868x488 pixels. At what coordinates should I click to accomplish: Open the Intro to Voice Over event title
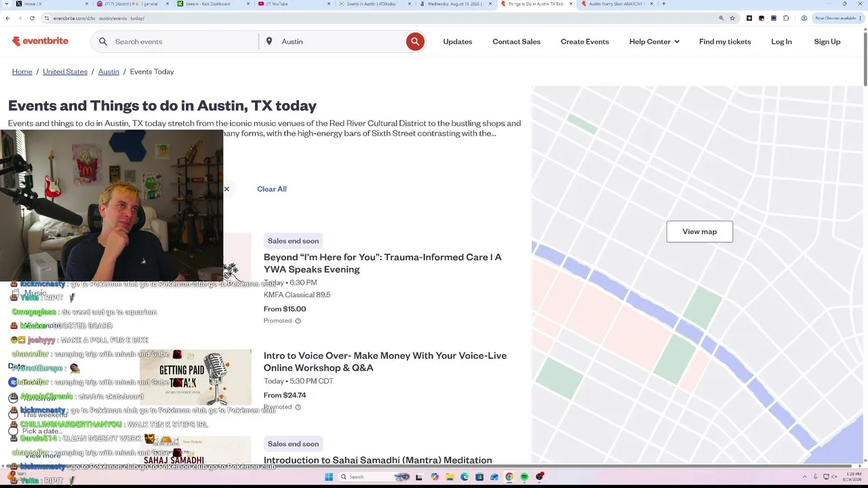[x=385, y=361]
